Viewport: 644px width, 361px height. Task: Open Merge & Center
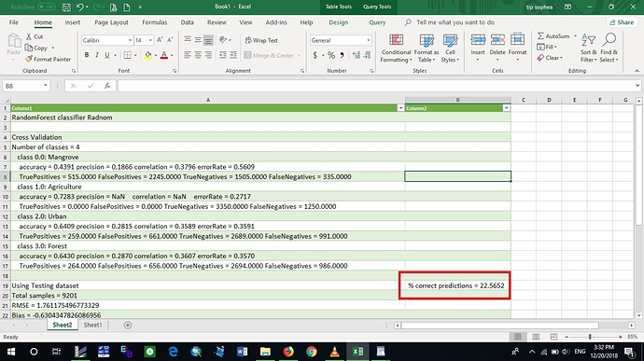coord(272,55)
